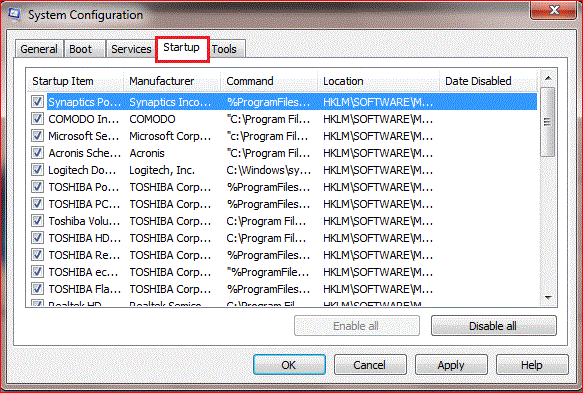Click the startup list scroll down arrow
This screenshot has width=583, height=393.
click(548, 297)
